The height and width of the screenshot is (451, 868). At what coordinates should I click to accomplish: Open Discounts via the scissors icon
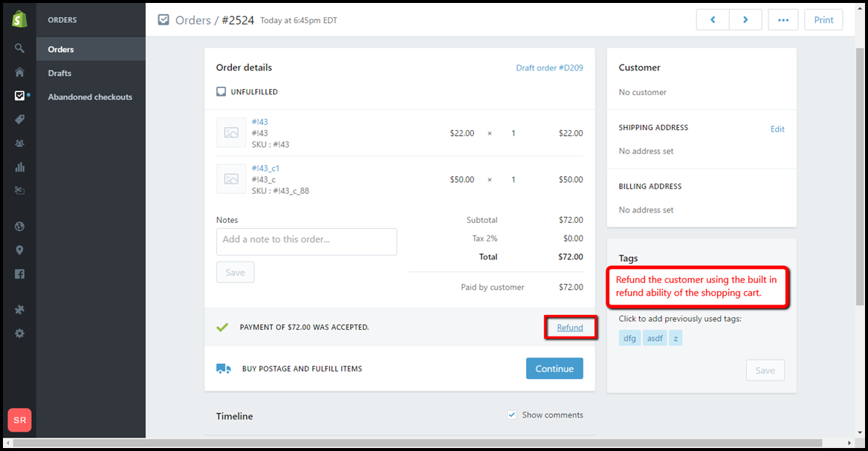tap(19, 191)
